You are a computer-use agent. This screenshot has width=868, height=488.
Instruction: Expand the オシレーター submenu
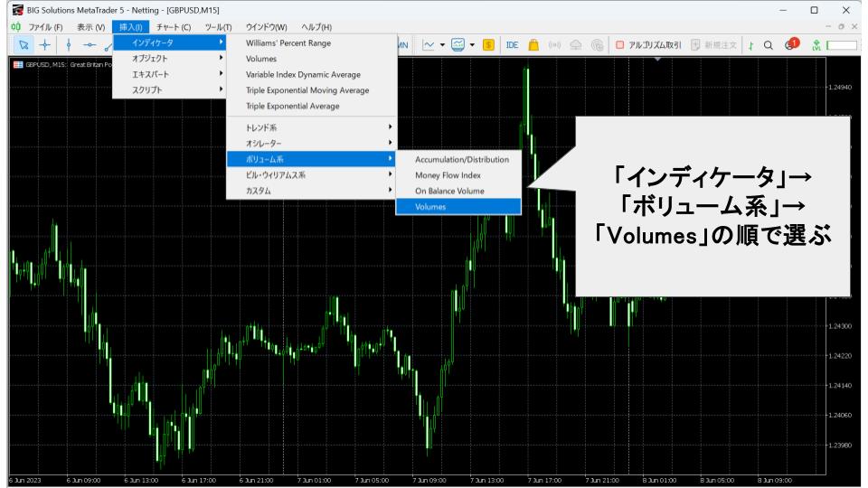click(312, 144)
